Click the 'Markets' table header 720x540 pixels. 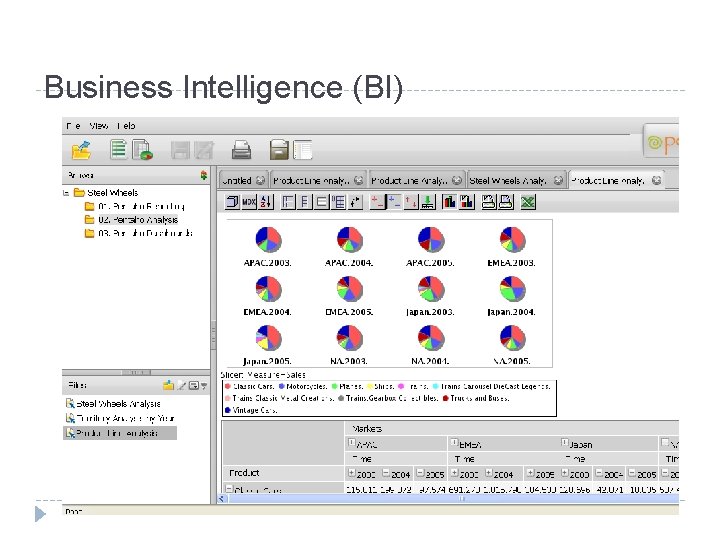[x=367, y=428]
